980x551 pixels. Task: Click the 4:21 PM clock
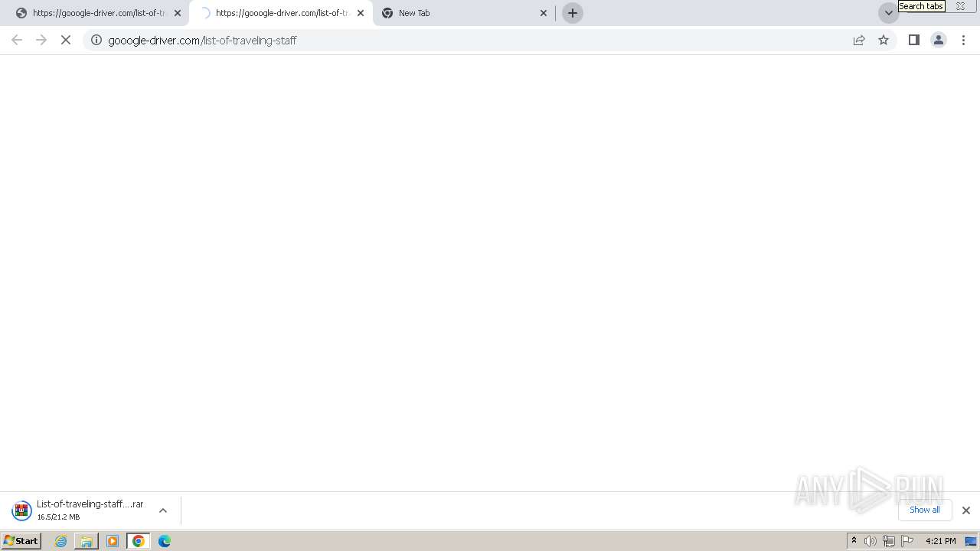940,541
